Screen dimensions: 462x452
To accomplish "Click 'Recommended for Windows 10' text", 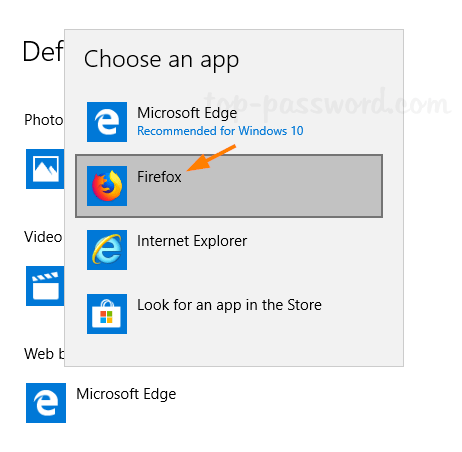I will point(220,131).
